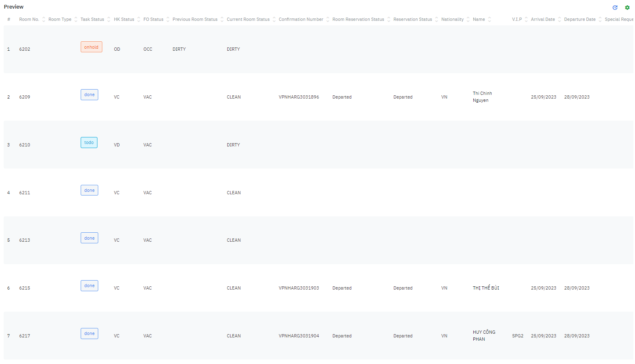The image size is (635, 364).
Task: Select the row for room 6213
Action: [x=25, y=240]
